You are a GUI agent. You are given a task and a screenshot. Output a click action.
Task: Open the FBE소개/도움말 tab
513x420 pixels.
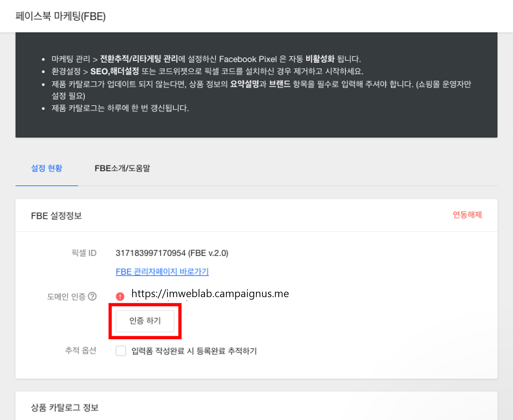click(122, 168)
